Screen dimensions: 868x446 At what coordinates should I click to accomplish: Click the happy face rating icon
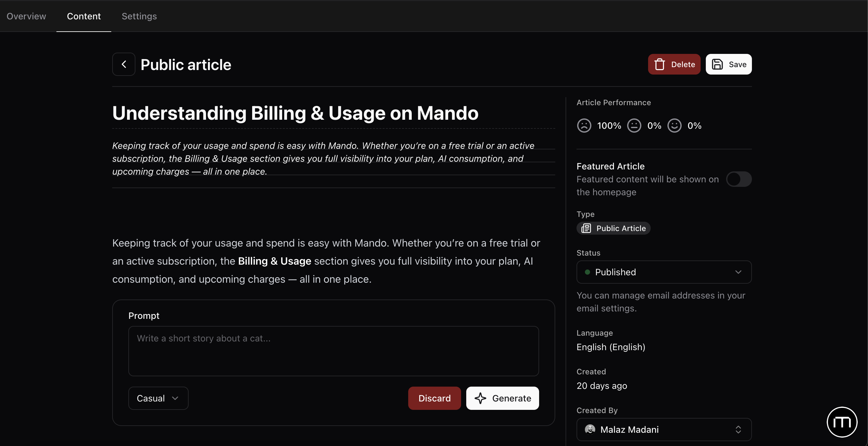pos(674,126)
